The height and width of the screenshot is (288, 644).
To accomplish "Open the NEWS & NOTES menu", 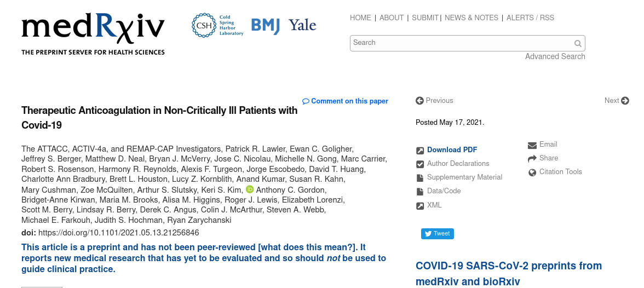I will [472, 18].
